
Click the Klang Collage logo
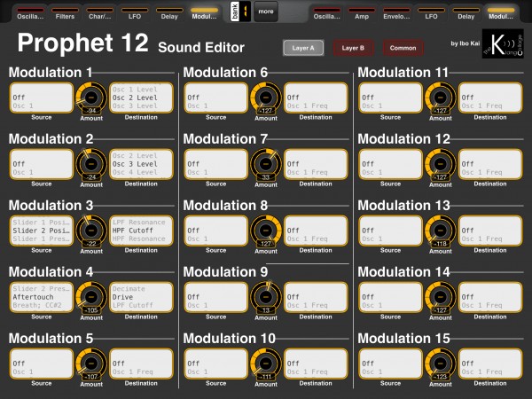click(503, 43)
